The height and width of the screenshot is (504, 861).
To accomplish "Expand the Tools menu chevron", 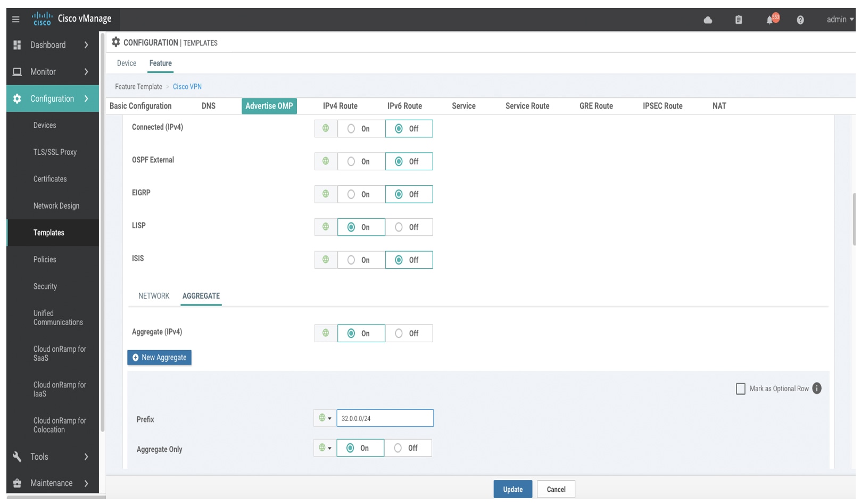I will pyautogui.click(x=86, y=457).
